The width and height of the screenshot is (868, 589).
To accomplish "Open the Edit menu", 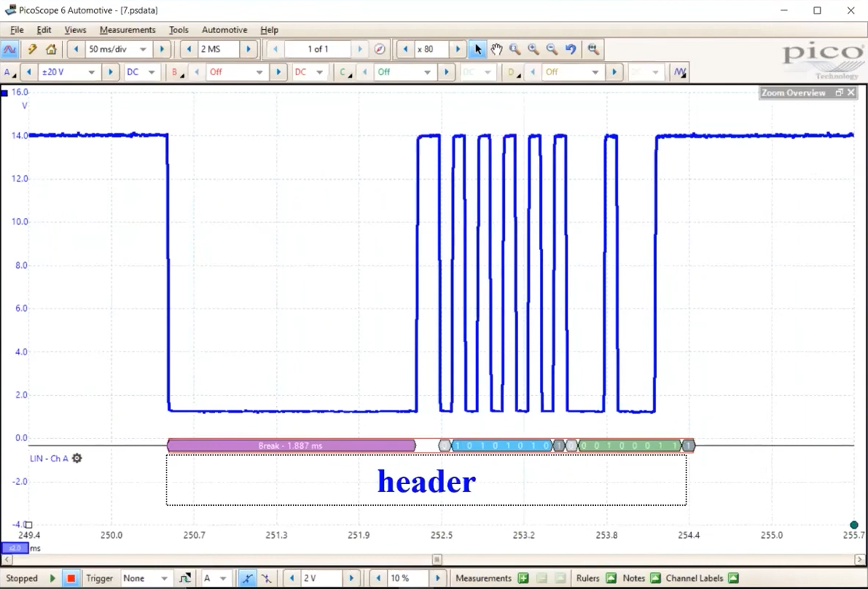I will click(x=43, y=30).
